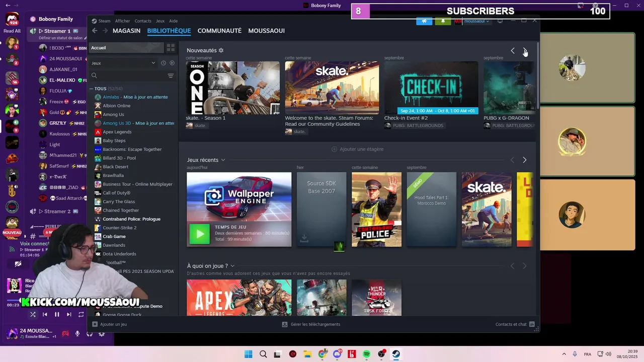
Task: Go forward with Steam's right navigation arrow
Action: click(105, 31)
